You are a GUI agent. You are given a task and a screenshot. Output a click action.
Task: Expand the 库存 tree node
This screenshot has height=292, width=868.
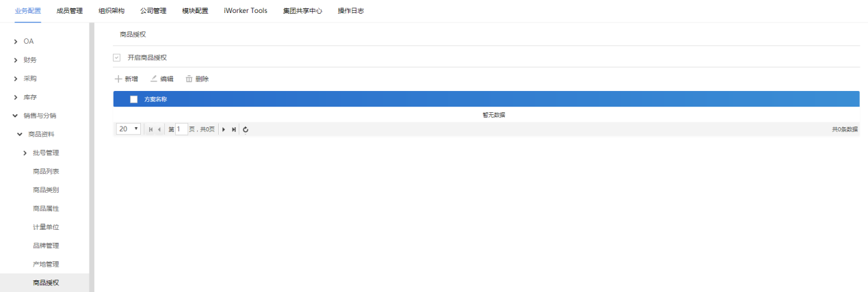click(x=15, y=97)
